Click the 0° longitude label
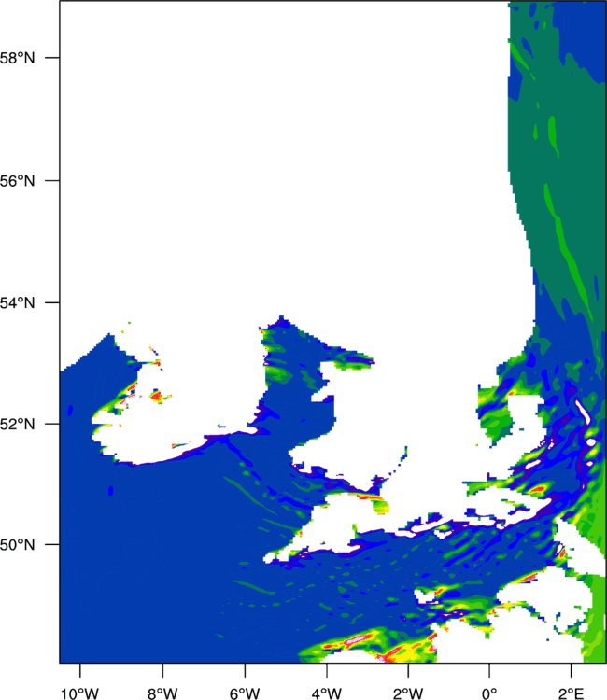607x700 pixels. coord(489,693)
